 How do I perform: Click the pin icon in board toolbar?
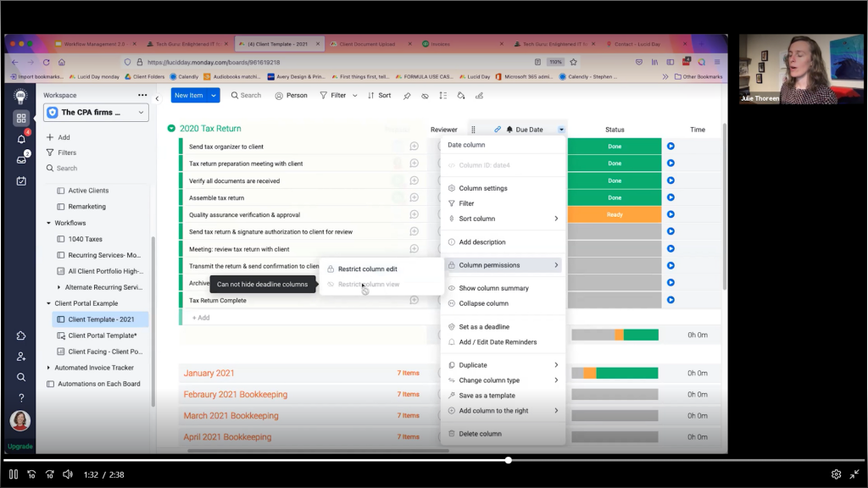pyautogui.click(x=407, y=96)
